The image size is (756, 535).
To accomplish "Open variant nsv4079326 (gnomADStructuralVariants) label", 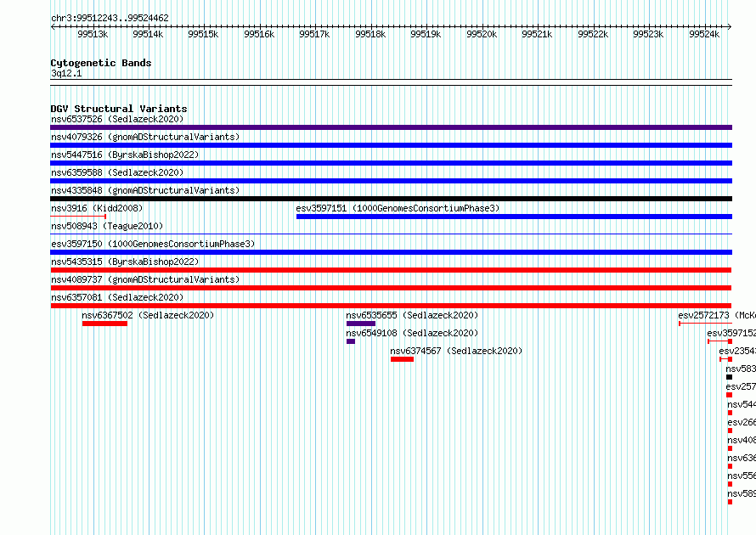I will [x=145, y=137].
